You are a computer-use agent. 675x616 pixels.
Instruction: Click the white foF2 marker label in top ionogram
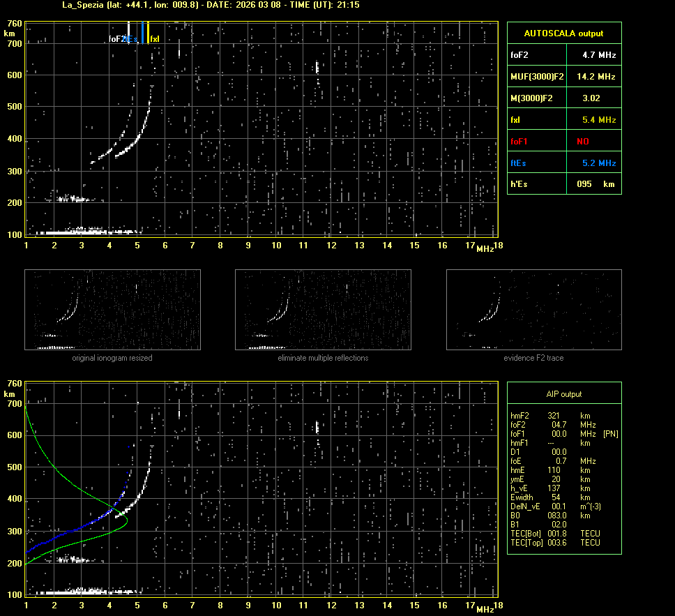[x=116, y=39]
